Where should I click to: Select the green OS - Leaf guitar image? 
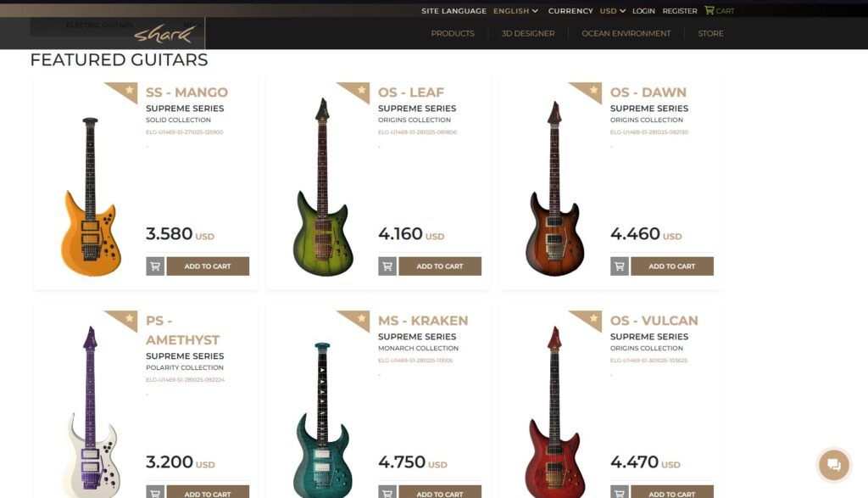(323, 187)
